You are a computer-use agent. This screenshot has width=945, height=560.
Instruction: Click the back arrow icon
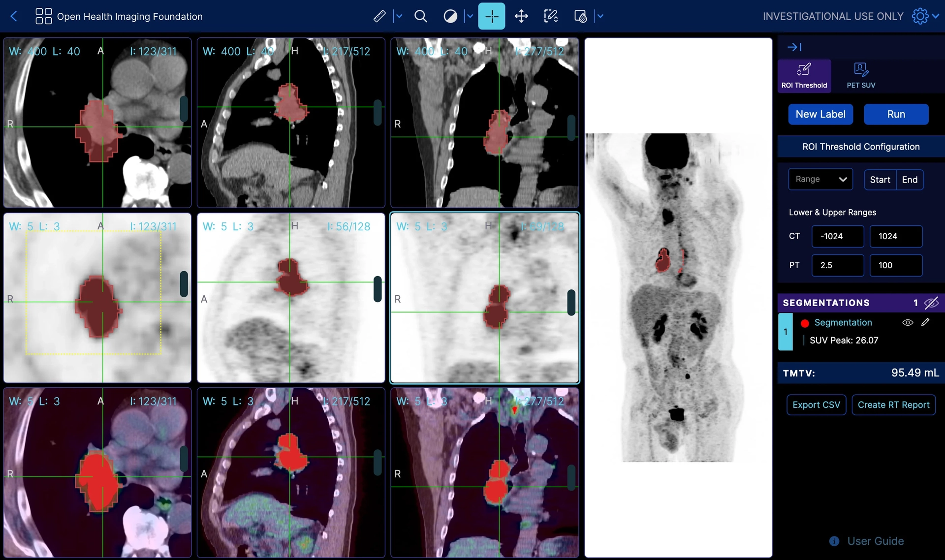point(14,16)
